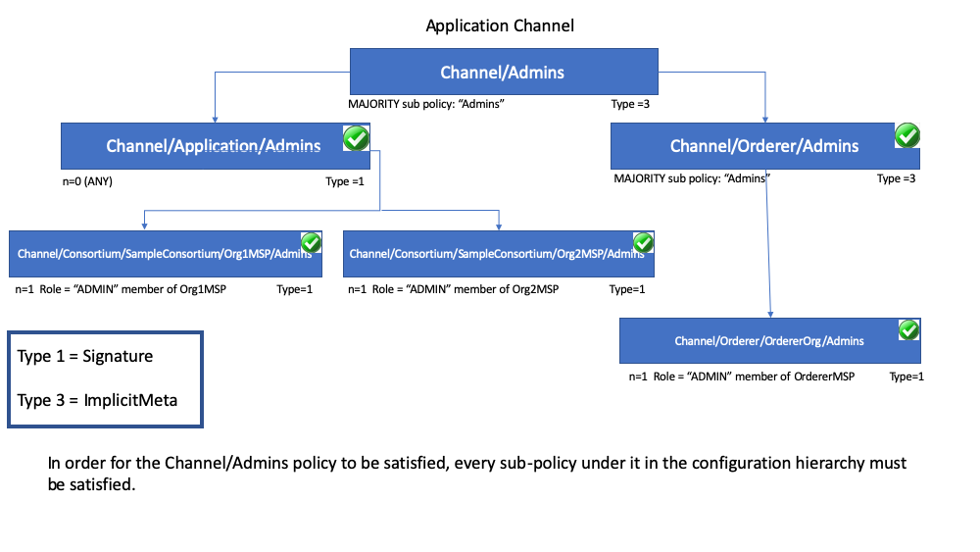
Task: Click the Org2MSP/Admins consortium policy box
Action: tap(499, 254)
